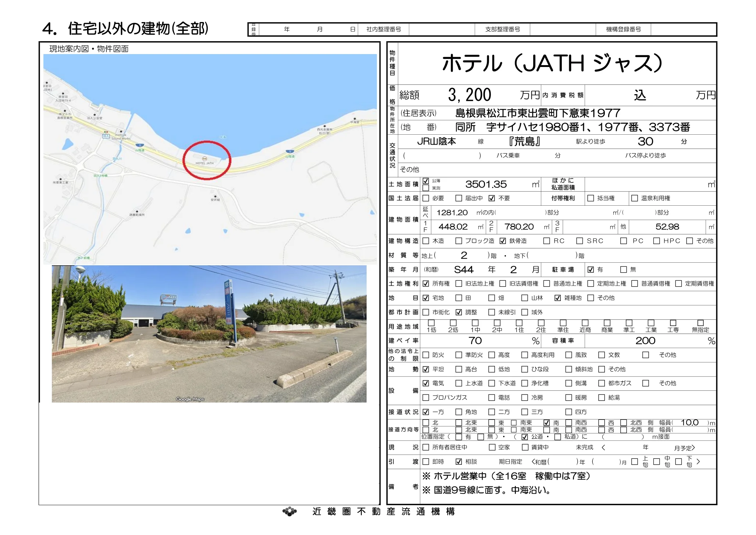This screenshot has height=535, width=756.
Task: Check the 空家 box
Action: click(x=492, y=447)
